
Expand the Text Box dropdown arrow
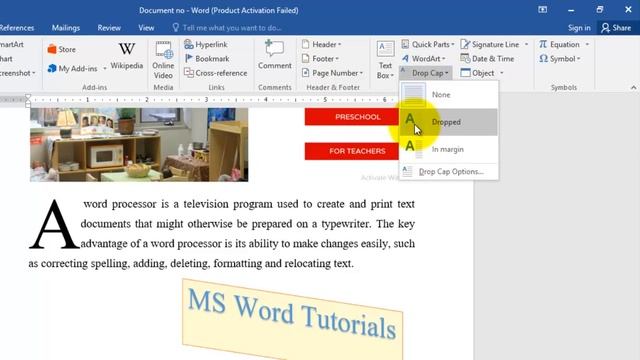tap(392, 76)
